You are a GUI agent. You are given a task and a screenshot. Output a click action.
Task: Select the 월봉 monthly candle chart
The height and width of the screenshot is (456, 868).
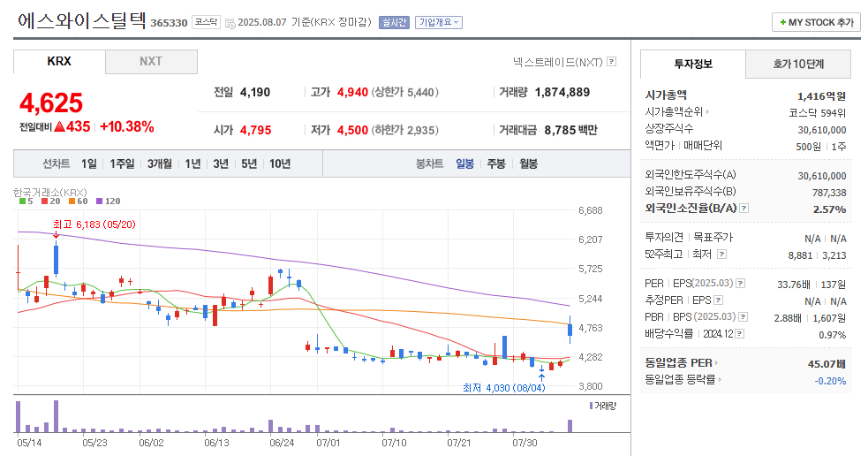pos(529,164)
